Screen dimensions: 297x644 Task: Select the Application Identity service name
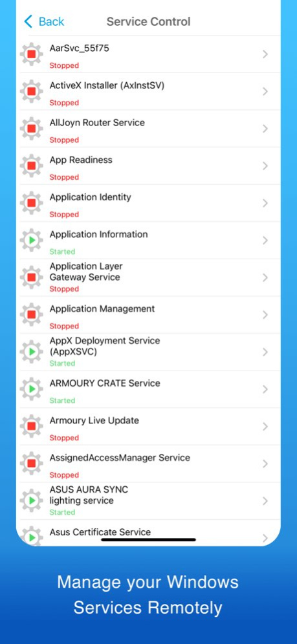[x=91, y=197]
